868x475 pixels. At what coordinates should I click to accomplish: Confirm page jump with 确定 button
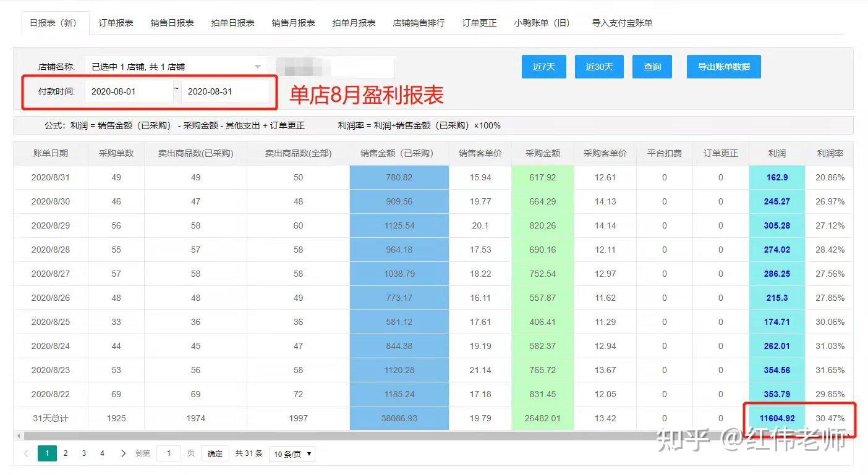[x=215, y=453]
